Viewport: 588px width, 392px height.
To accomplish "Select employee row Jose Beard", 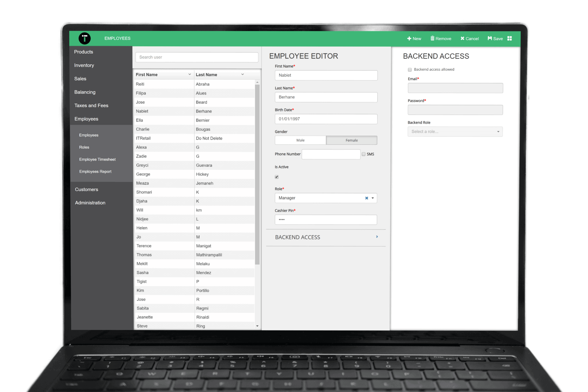I will [194, 102].
